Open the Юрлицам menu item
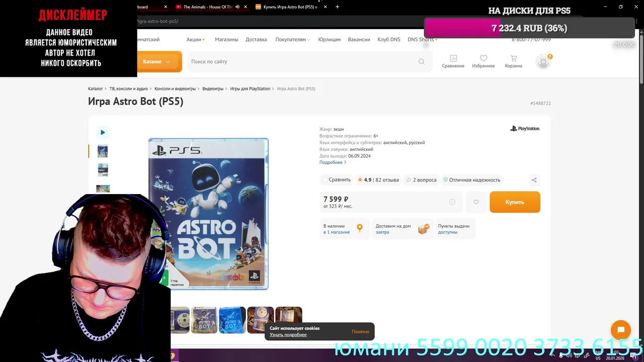 (329, 39)
